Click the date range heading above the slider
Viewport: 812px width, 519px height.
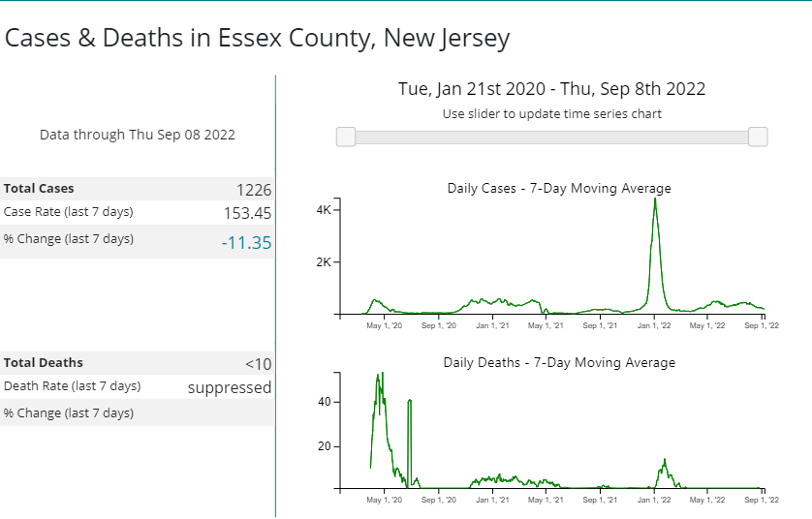pyautogui.click(x=551, y=89)
